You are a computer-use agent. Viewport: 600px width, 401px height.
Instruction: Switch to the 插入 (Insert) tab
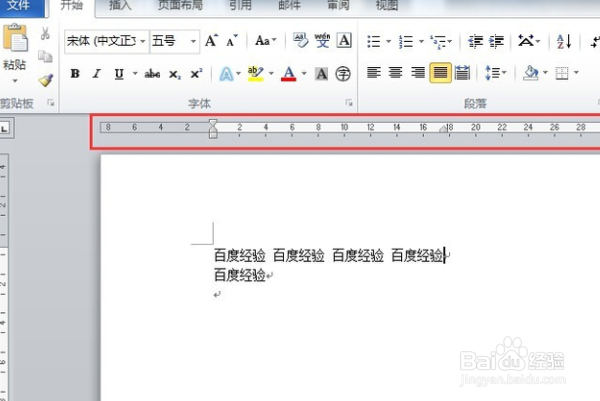(x=120, y=5)
